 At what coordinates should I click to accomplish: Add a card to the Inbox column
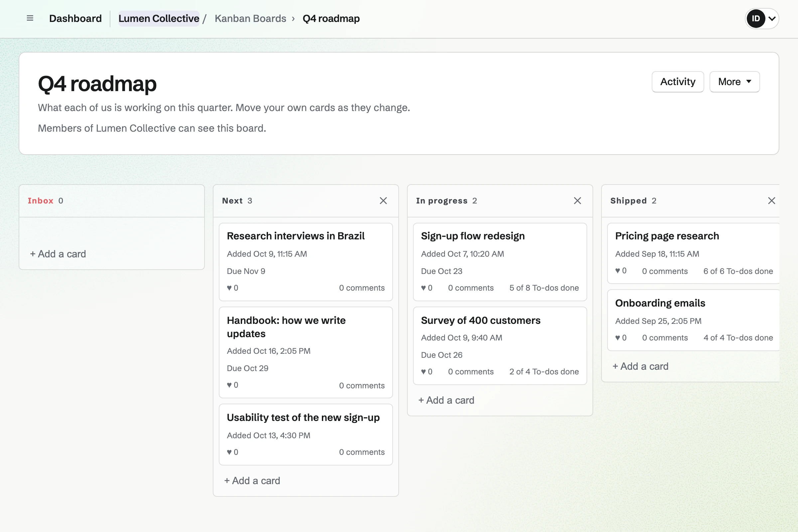[x=58, y=254]
